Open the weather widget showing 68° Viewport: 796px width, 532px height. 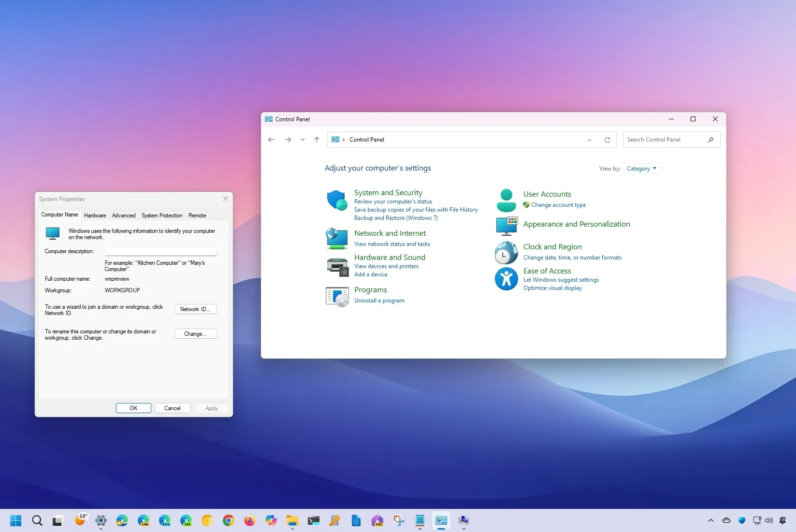(81, 519)
